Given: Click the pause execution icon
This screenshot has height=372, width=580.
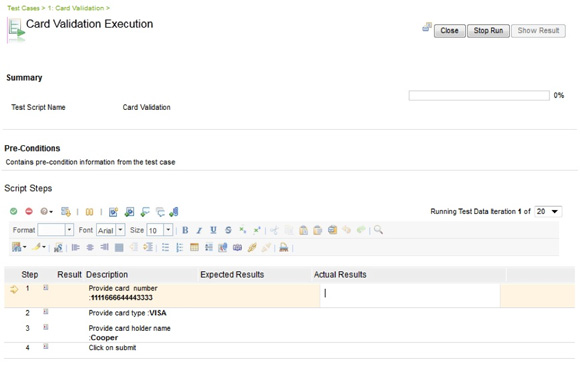Looking at the screenshot, I should pyautogui.click(x=90, y=212).
